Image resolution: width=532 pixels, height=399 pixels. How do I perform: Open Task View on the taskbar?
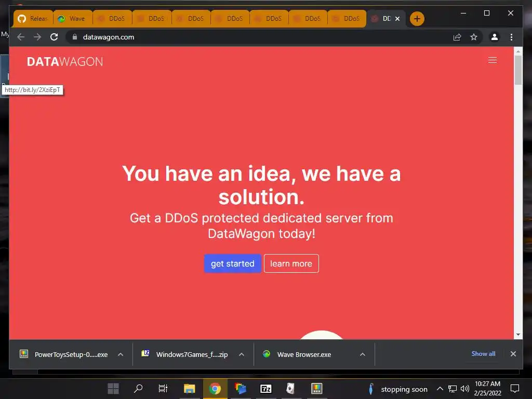point(163,389)
